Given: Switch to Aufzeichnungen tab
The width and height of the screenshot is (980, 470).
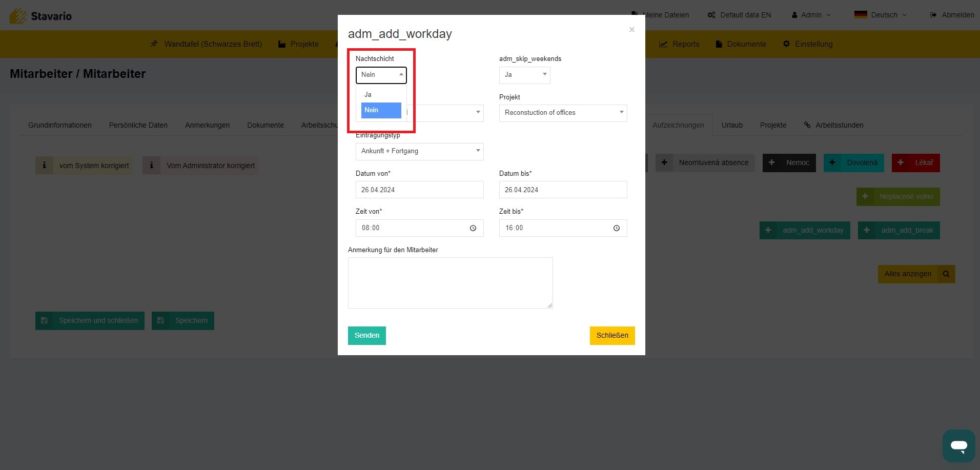Looking at the screenshot, I should 678,125.
